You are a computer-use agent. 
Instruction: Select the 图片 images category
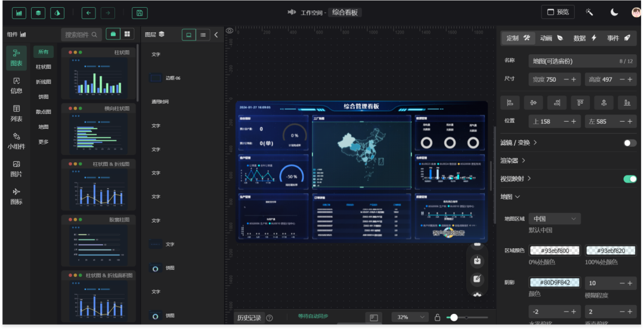point(17,168)
